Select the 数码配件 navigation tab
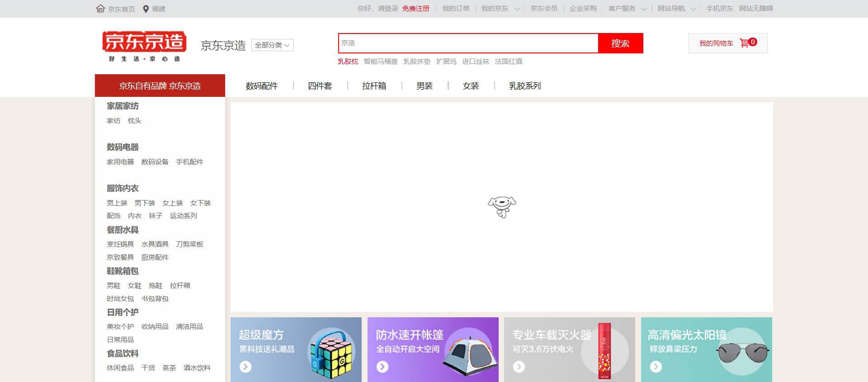This screenshot has height=382, width=868. click(262, 86)
